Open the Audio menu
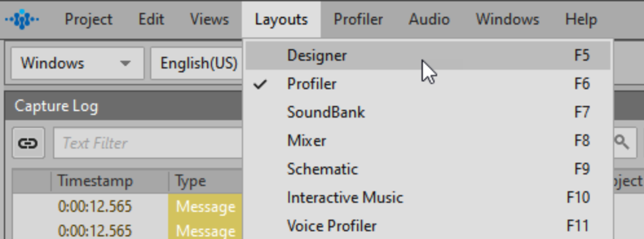The image size is (644, 239). tap(429, 19)
